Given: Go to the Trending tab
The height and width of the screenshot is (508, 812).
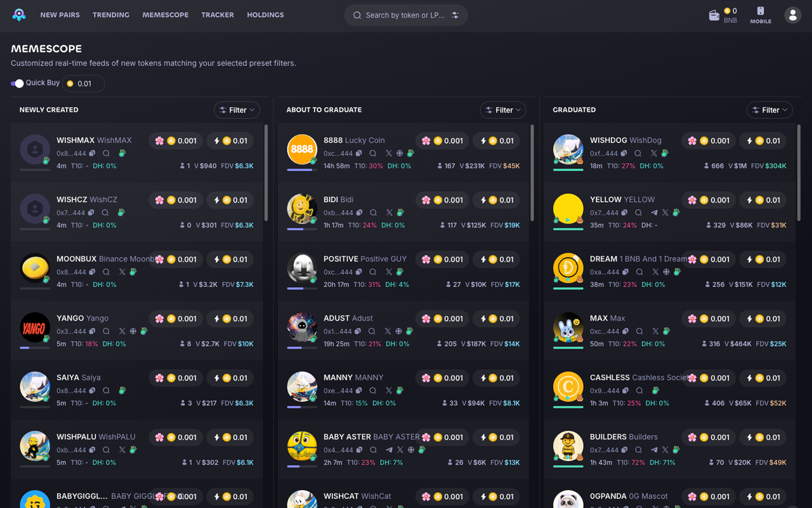Looking at the screenshot, I should click(x=111, y=15).
